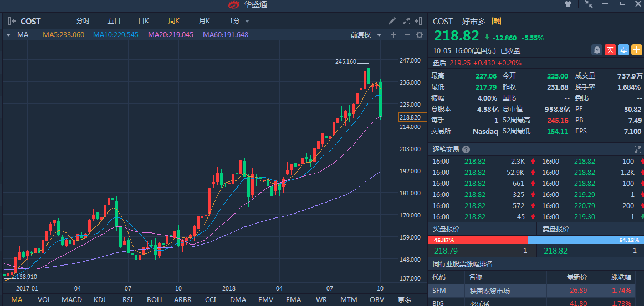Viewport: 644px width, 306px height.
Task: Open chart settings gear
Action: click(420, 35)
